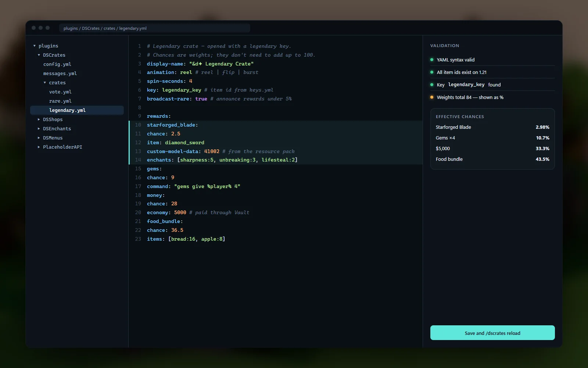
Task: Click food_bundle: on line 21
Action: 165,222
